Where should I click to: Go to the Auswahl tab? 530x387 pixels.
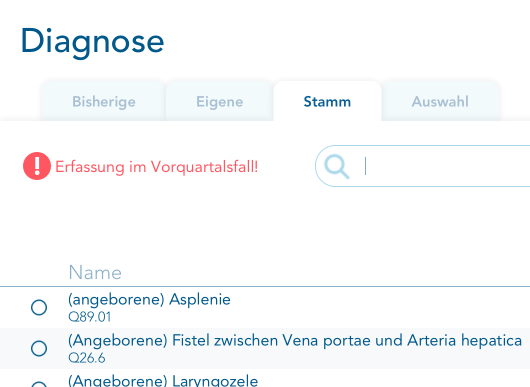(x=440, y=101)
